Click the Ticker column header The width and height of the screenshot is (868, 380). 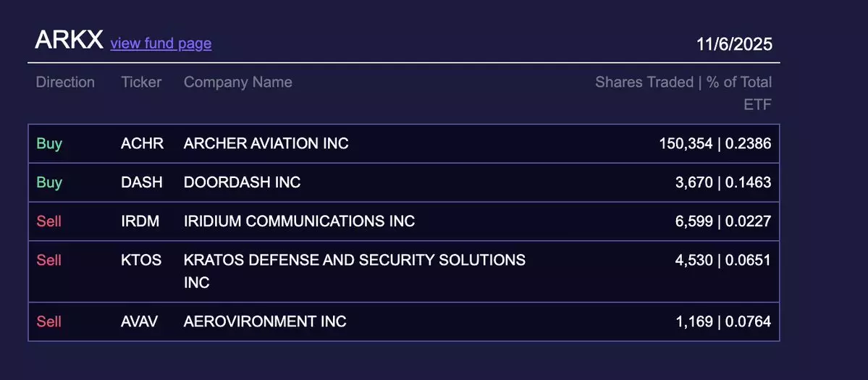click(141, 83)
